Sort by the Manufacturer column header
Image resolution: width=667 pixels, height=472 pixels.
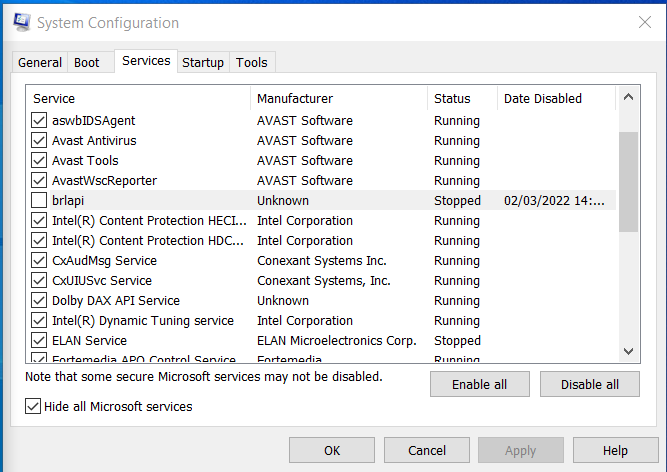pos(339,98)
